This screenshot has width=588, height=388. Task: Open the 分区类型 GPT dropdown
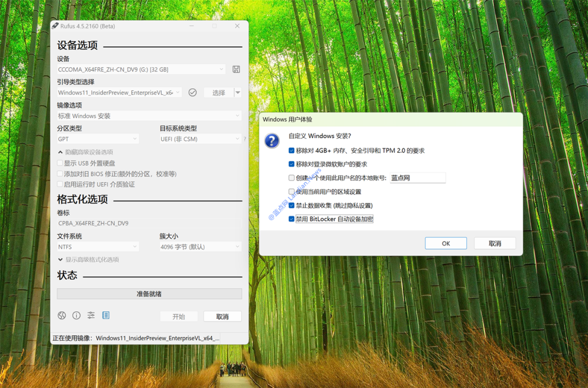[x=98, y=139]
